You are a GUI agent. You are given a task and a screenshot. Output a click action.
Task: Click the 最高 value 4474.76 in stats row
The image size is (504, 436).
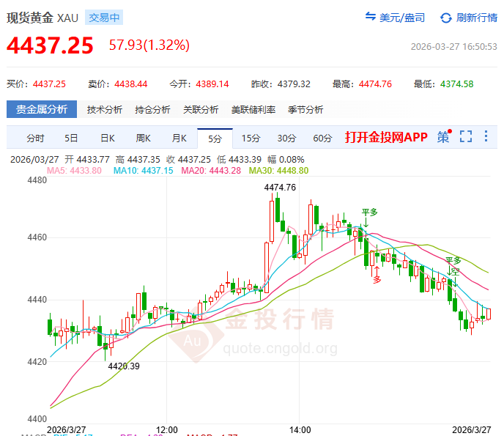(375, 84)
